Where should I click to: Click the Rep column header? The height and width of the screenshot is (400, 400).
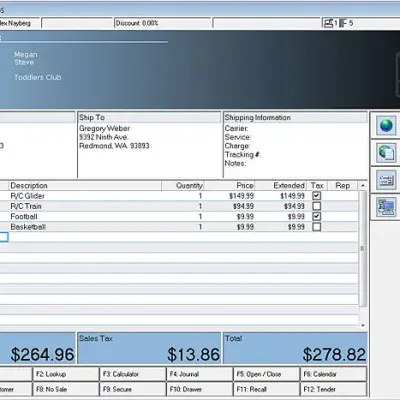point(342,186)
